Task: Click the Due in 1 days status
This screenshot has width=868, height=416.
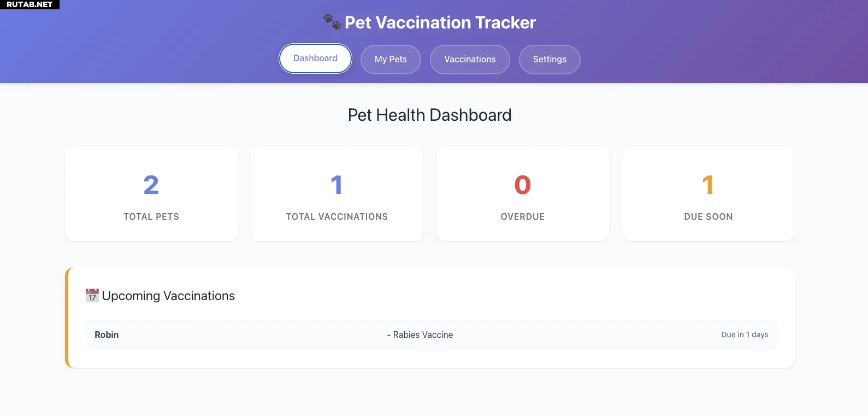Action: 745,335
